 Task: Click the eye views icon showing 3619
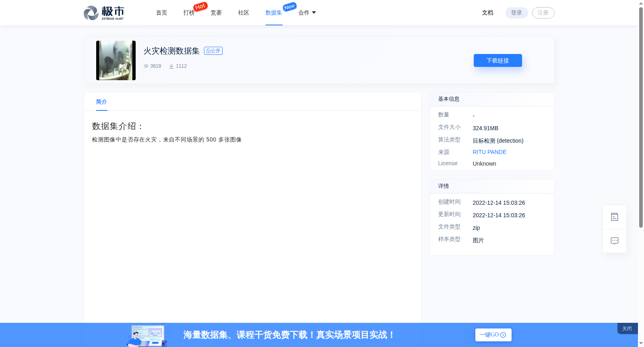tap(146, 66)
